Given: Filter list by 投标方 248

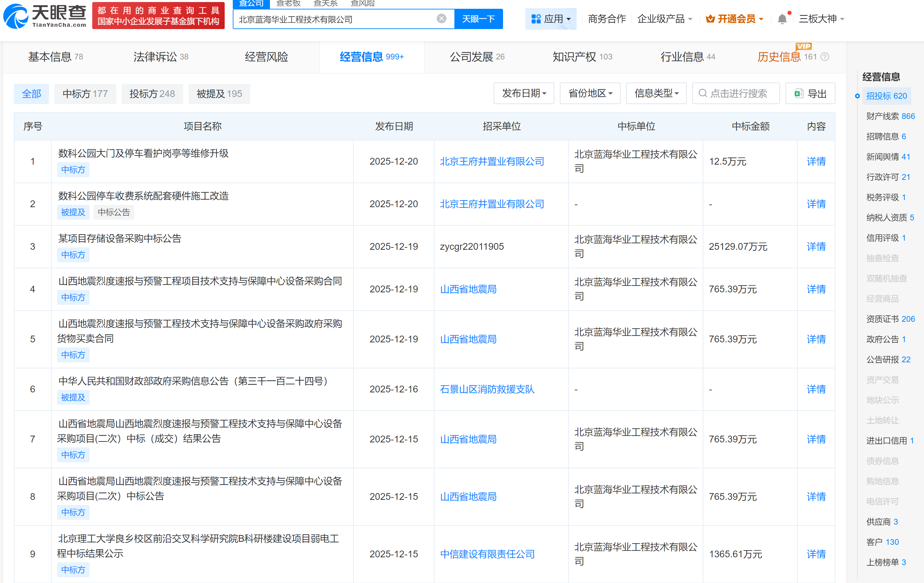Looking at the screenshot, I should [152, 94].
